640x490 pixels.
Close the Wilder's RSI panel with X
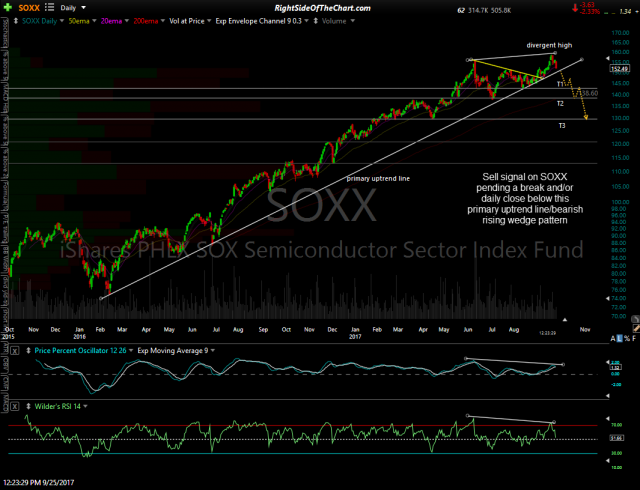point(14,407)
